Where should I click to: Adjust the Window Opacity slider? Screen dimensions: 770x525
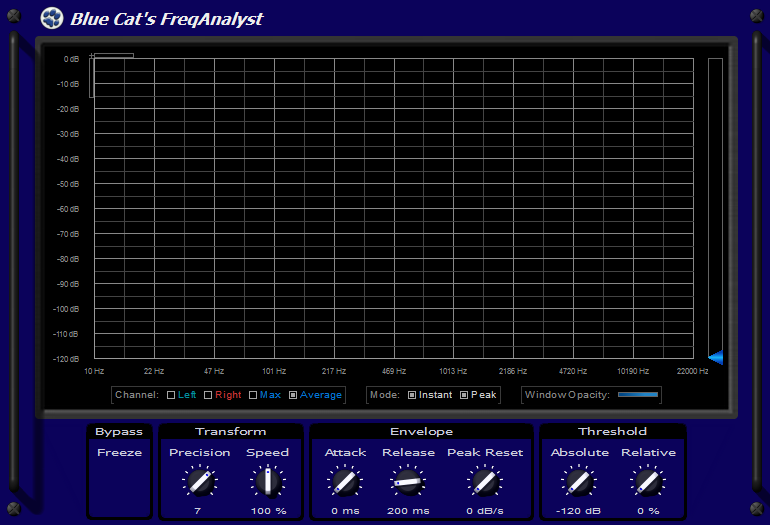[638, 394]
